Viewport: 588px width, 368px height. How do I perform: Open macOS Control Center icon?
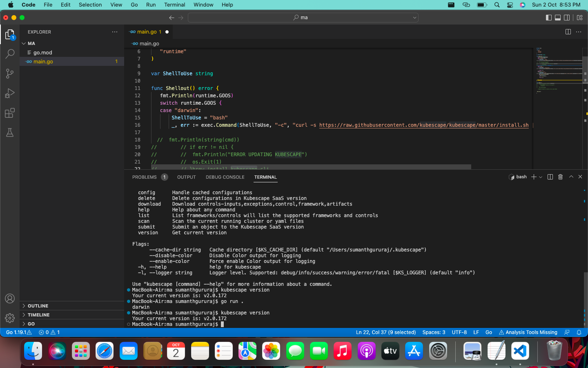coord(510,5)
